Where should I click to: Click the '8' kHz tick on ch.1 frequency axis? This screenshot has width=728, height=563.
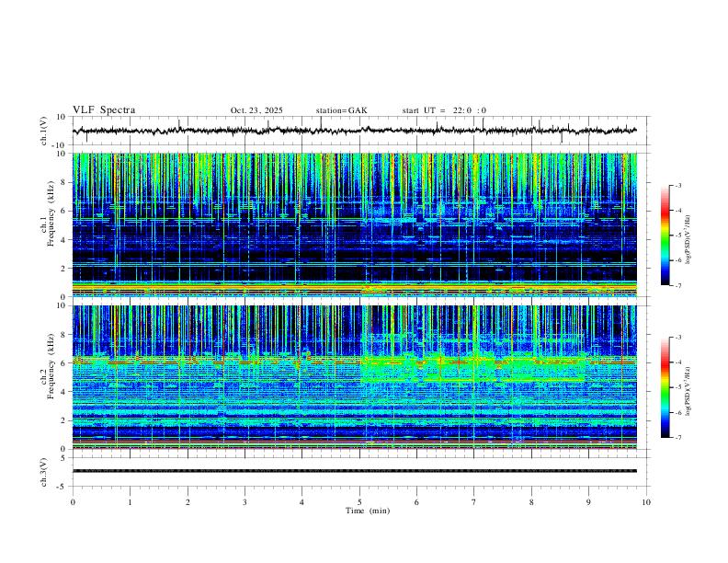[63, 182]
